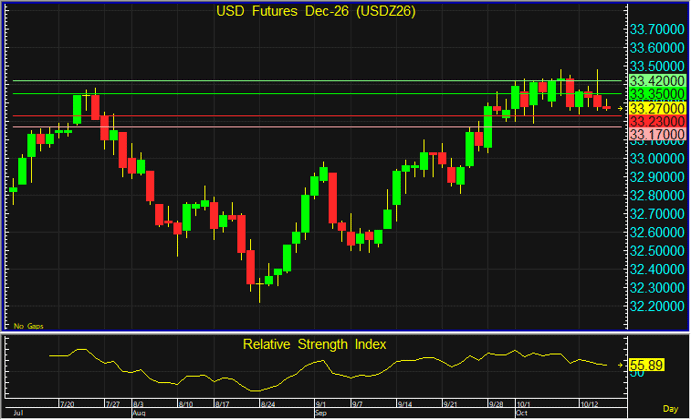Screen dimensions: 691x420
Task: Click the 32.50000 price axis value
Action: click(657, 251)
